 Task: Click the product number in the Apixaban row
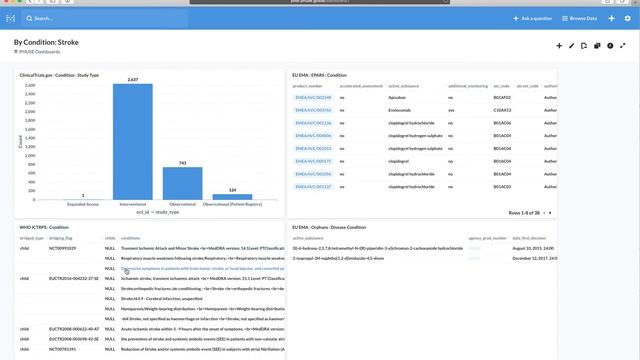pos(313,98)
